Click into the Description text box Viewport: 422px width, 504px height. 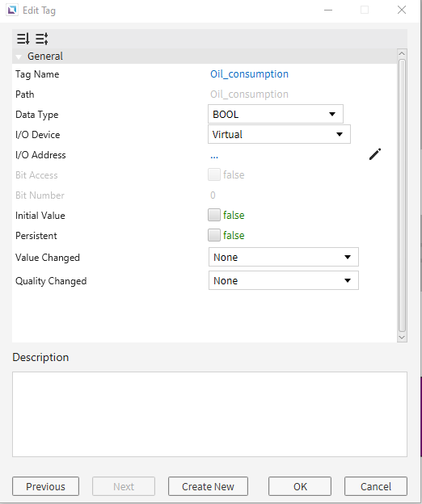click(209, 414)
